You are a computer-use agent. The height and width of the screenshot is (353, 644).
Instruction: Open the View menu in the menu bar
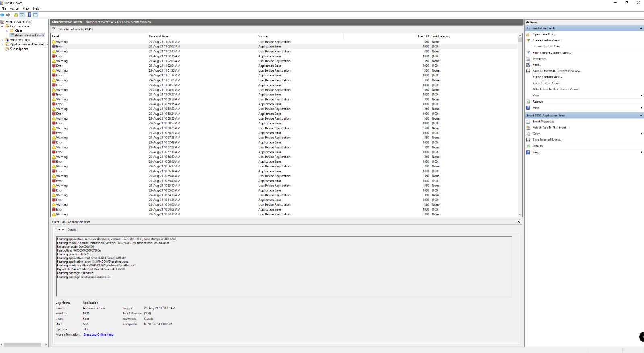pos(26,8)
